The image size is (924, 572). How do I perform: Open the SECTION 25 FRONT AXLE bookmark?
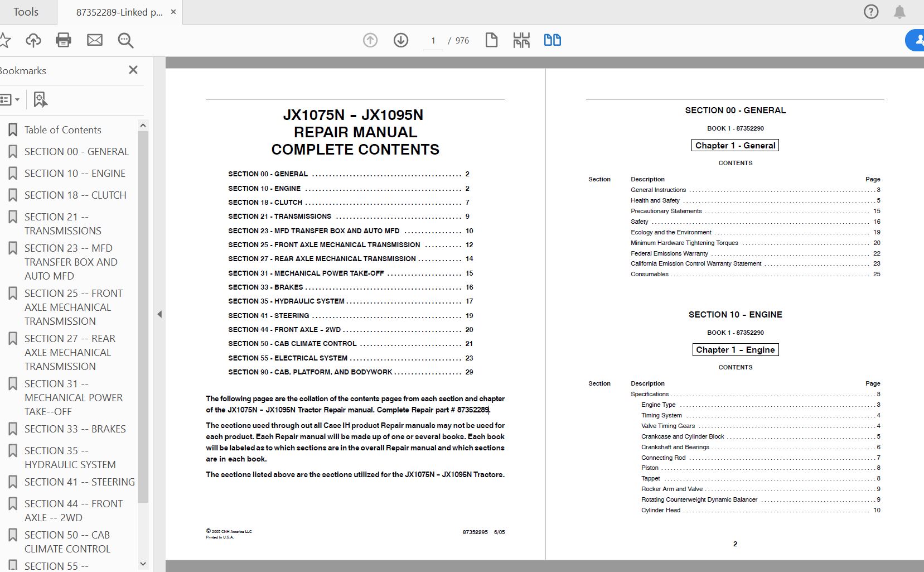pyautogui.click(x=74, y=307)
